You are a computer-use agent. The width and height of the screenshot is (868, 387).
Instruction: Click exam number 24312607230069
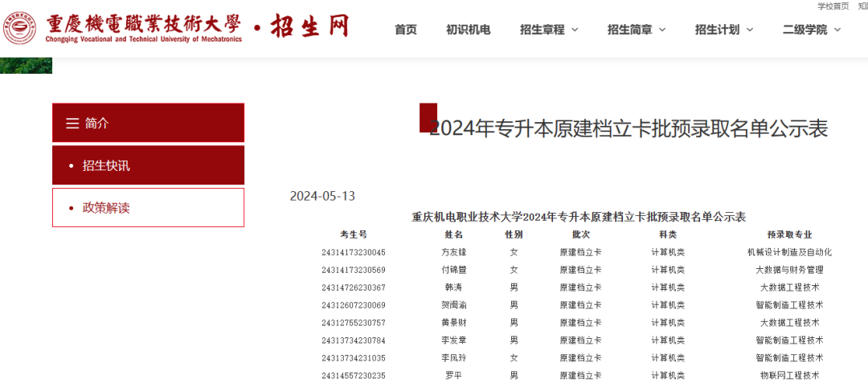click(x=353, y=305)
